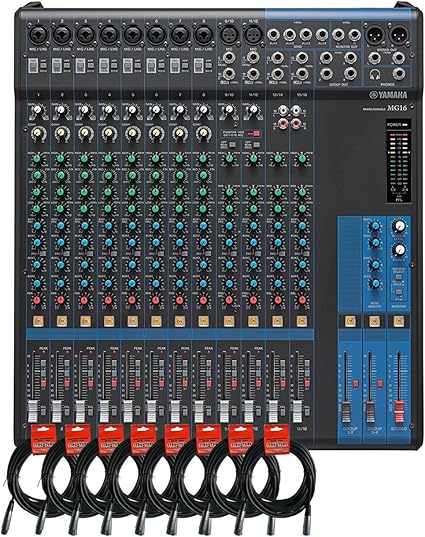
Task: Toggle the channel 15/16 ON button
Action: (302, 321)
